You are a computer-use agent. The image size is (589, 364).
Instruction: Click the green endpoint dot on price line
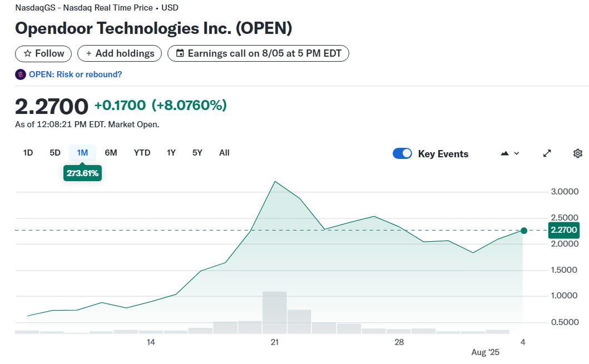coord(523,231)
